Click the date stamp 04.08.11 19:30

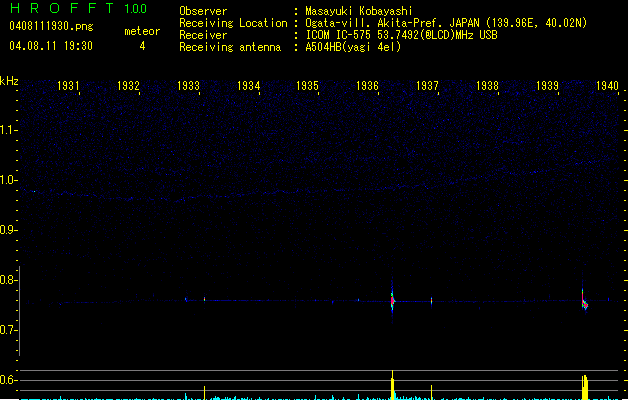pyautogui.click(x=51, y=46)
